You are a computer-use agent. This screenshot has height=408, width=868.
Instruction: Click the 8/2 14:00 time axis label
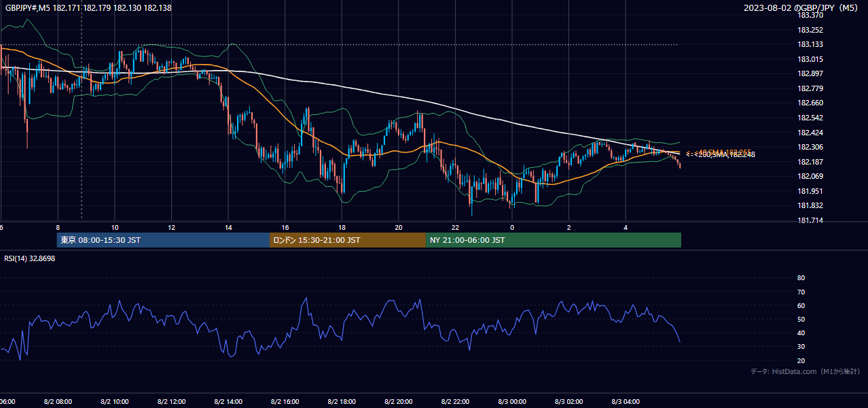[228, 402]
